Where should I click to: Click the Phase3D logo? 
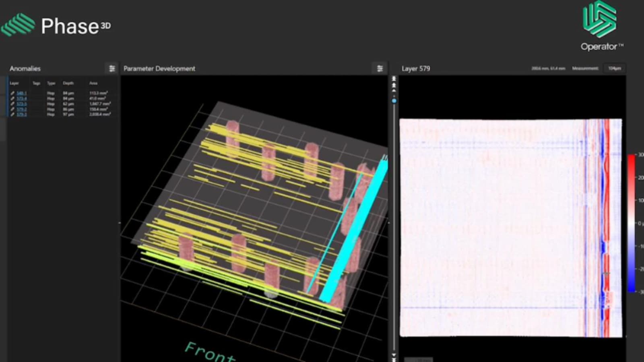coord(56,26)
